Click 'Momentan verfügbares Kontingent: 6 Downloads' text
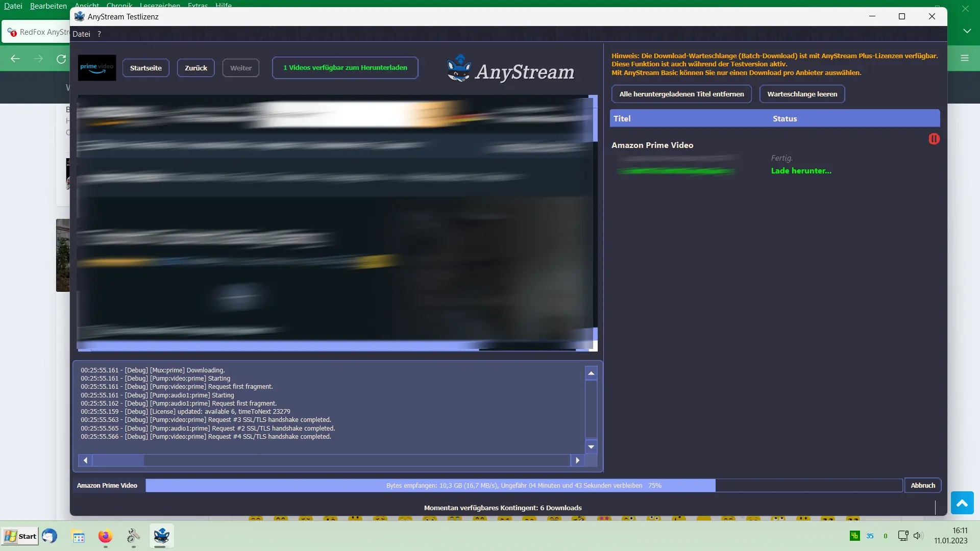980x551 pixels. coord(503,508)
